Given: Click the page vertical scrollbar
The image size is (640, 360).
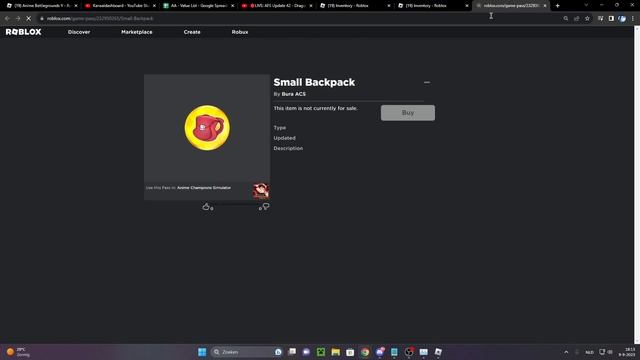Looking at the screenshot, I should [637, 184].
